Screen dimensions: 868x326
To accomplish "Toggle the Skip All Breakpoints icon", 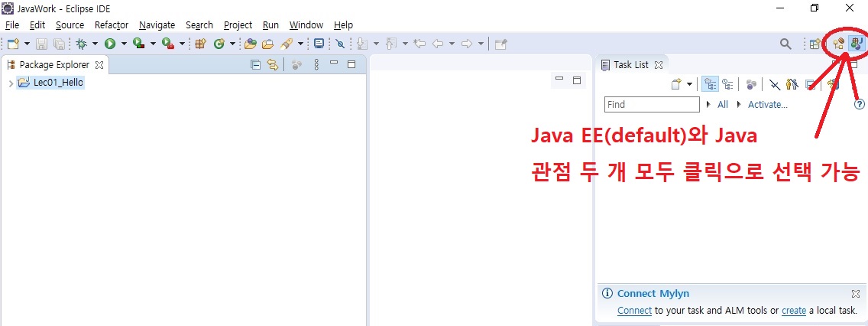I will coord(341,44).
